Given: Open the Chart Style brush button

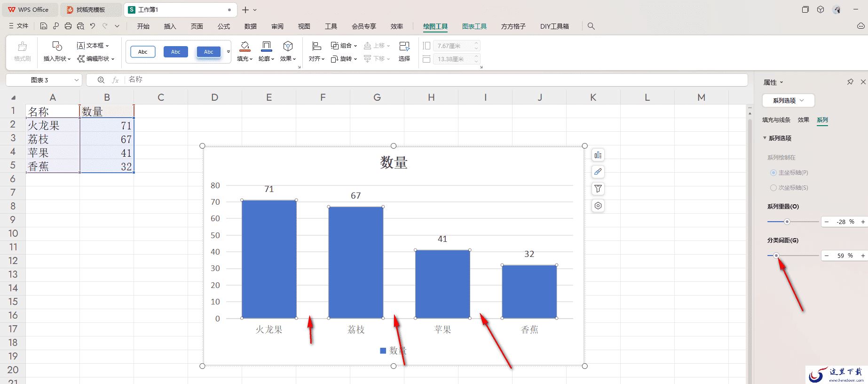Looking at the screenshot, I should click(598, 172).
